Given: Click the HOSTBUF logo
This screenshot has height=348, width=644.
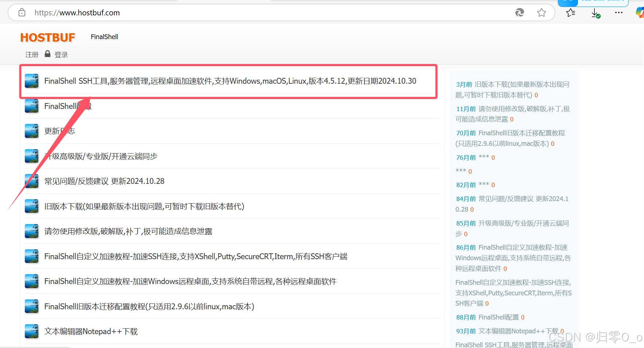Looking at the screenshot, I should pos(47,37).
